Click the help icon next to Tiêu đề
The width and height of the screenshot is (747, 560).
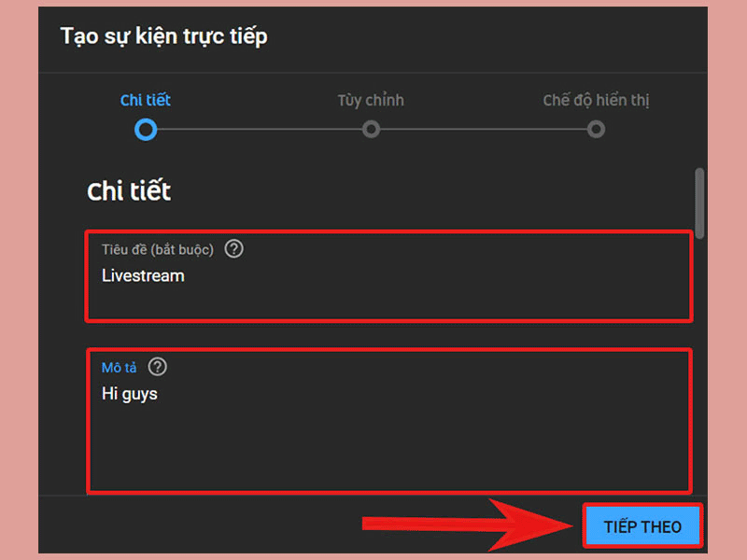[x=234, y=249]
